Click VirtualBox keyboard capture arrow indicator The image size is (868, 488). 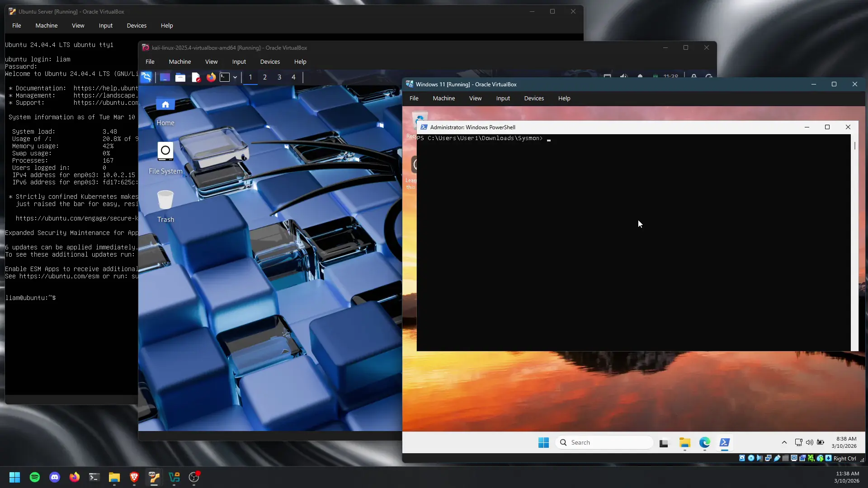coord(828,458)
